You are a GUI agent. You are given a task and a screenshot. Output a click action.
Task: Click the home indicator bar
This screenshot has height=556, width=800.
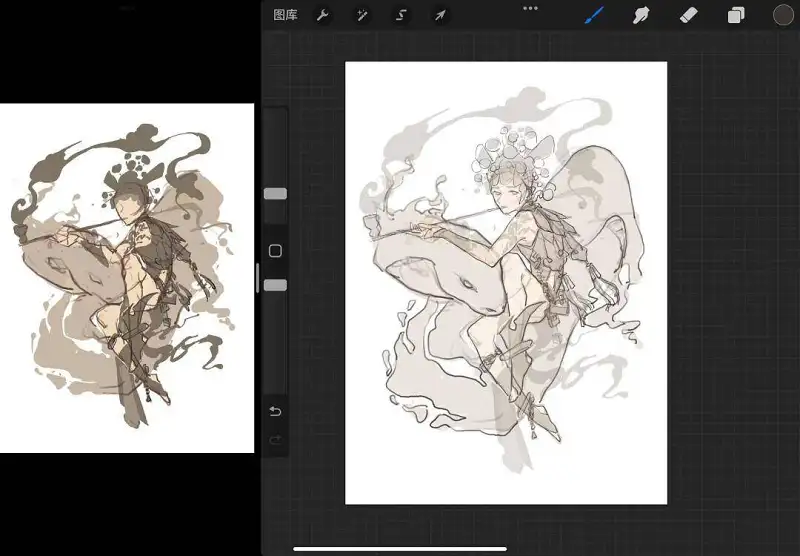click(x=400, y=549)
